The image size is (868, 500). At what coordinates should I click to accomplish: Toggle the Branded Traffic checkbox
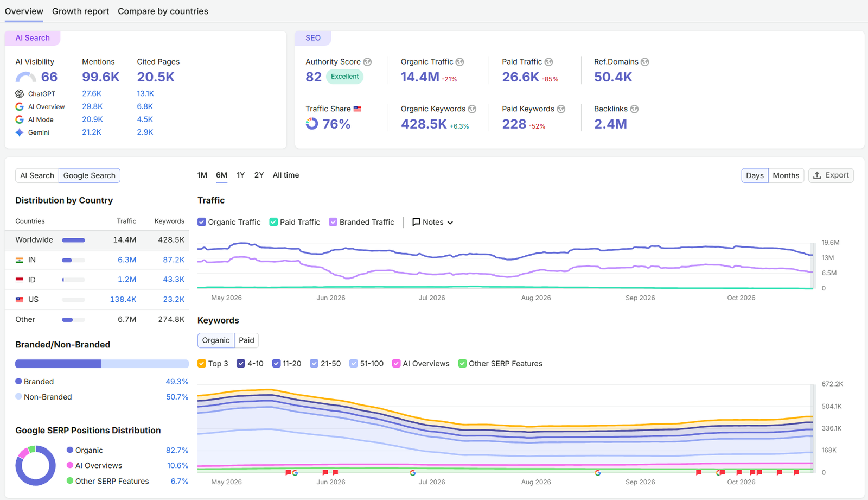(333, 222)
